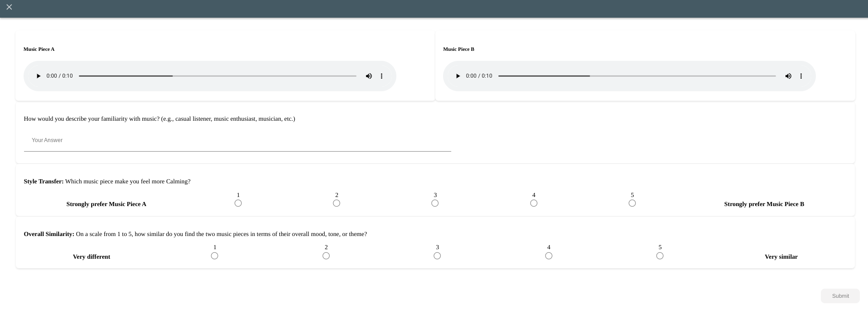This screenshot has height=315, width=868.
Task: Close the survey with X icon
Action: [9, 7]
